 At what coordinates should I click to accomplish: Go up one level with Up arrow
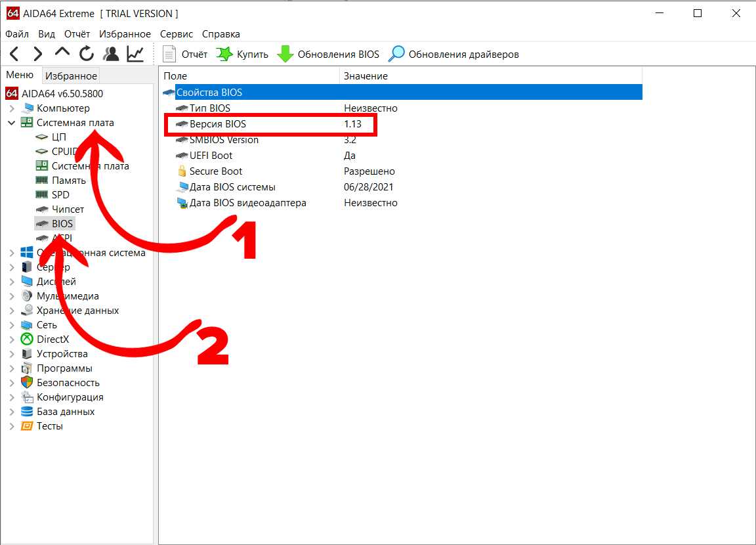pyautogui.click(x=62, y=54)
